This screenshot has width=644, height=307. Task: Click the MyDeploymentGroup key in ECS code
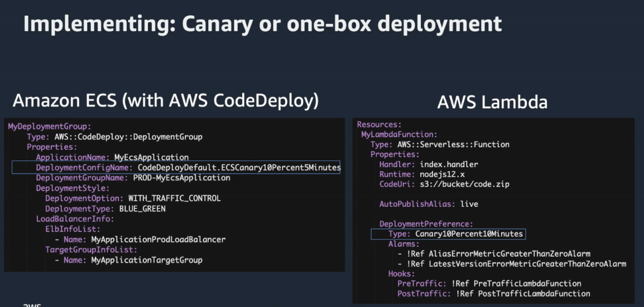pyautogui.click(x=49, y=126)
